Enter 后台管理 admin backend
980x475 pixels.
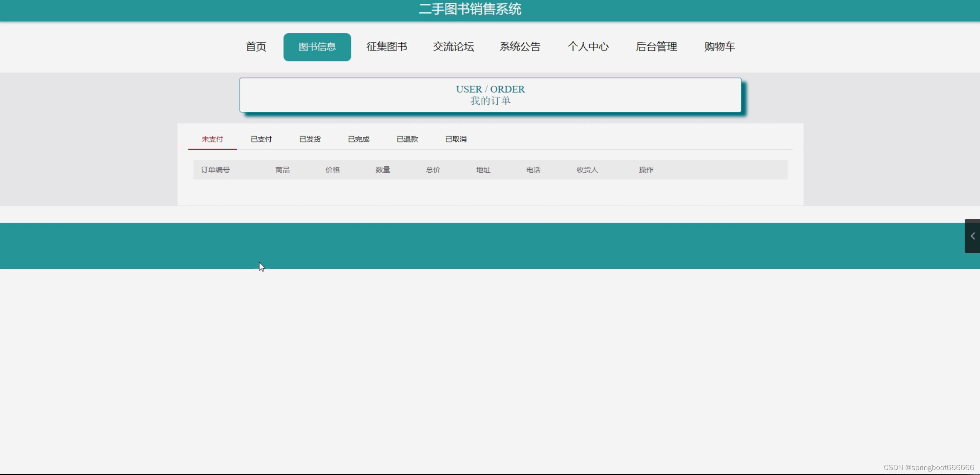[656, 47]
